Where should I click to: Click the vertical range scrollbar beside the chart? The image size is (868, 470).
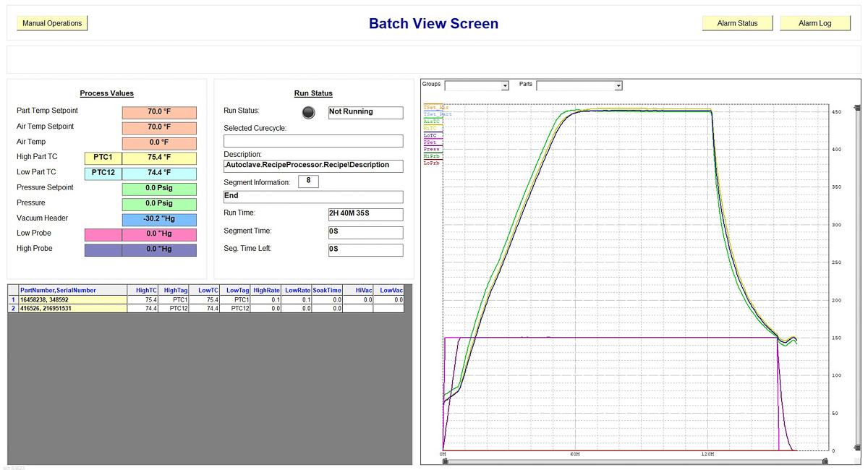coord(858,278)
